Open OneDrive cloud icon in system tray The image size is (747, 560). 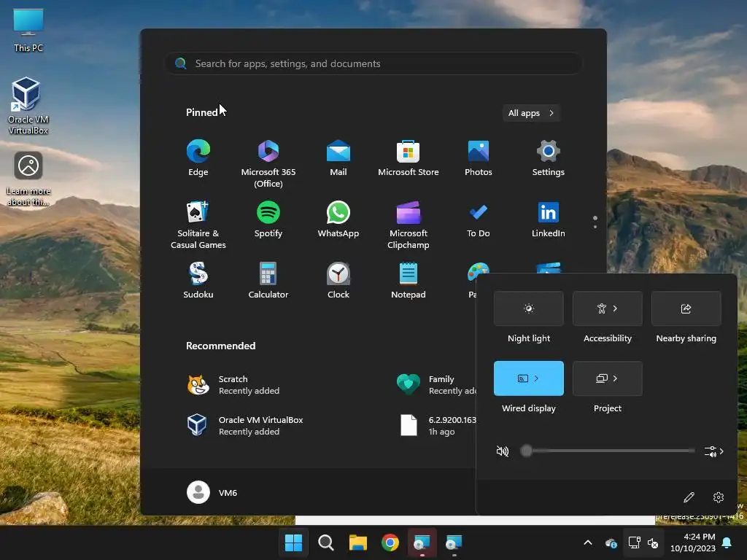tap(611, 542)
